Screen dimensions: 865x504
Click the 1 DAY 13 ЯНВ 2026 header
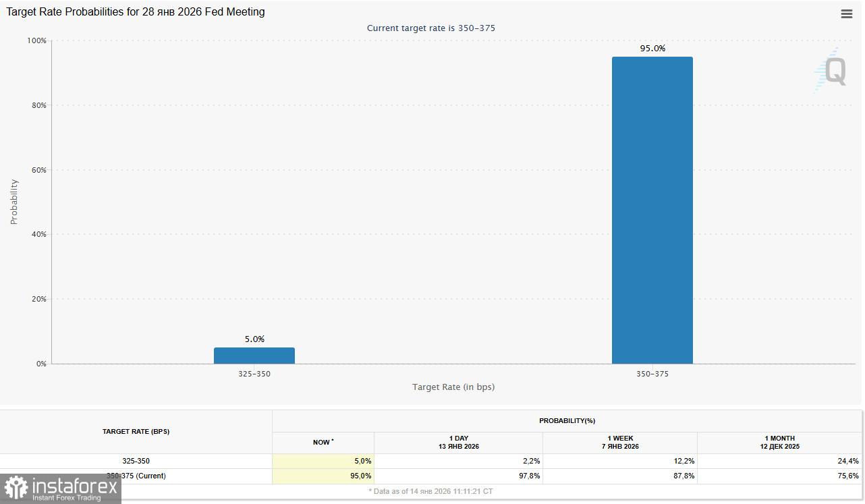[458, 443]
